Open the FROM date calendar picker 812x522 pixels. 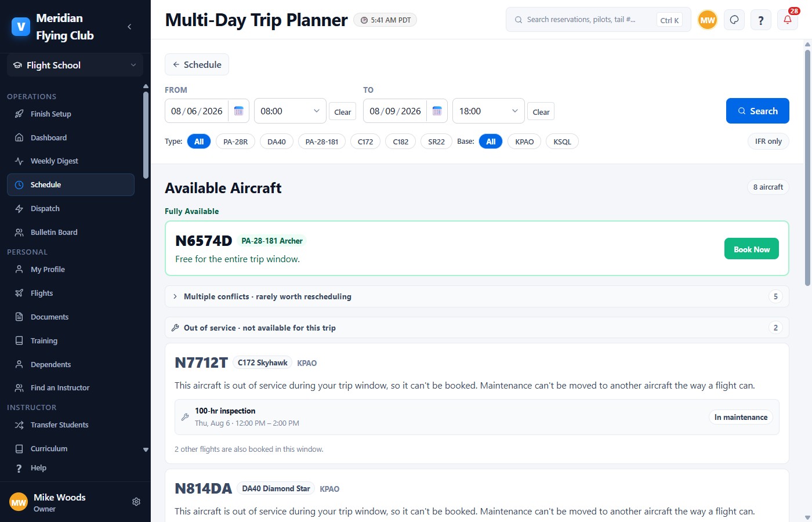coord(238,111)
